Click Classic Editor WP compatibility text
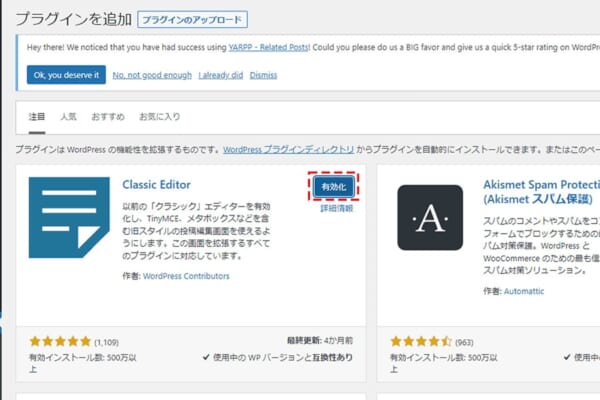Viewport: 600px width, 400px height. click(x=277, y=357)
